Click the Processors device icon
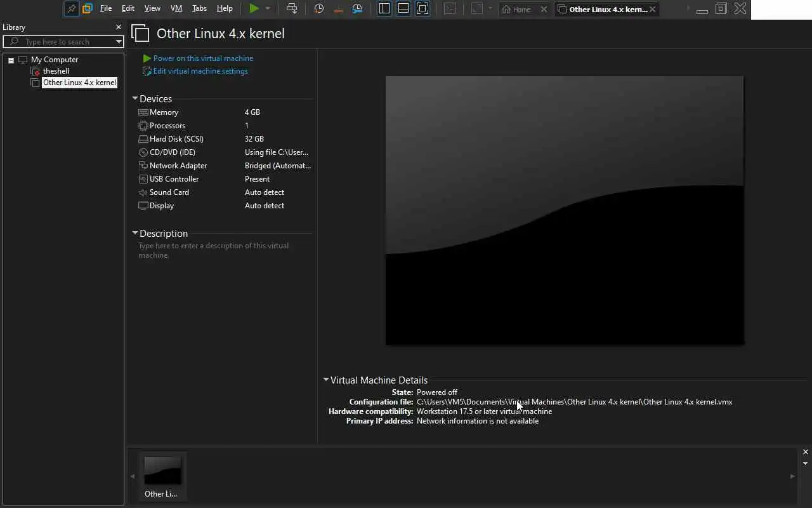 tap(143, 126)
